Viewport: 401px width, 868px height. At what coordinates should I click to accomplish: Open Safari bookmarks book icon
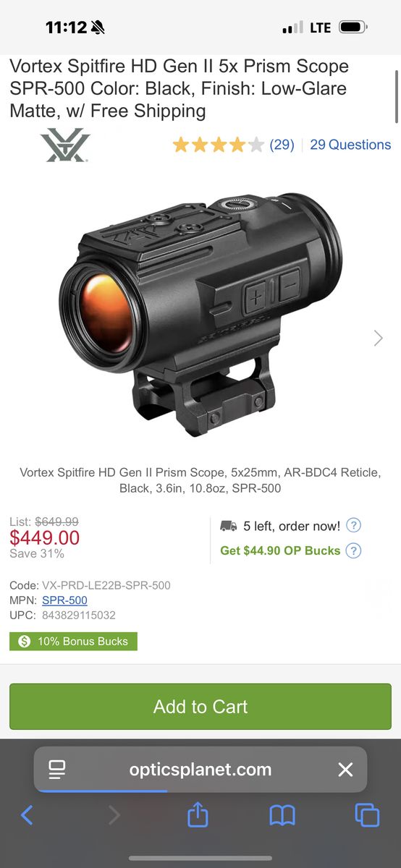(282, 816)
